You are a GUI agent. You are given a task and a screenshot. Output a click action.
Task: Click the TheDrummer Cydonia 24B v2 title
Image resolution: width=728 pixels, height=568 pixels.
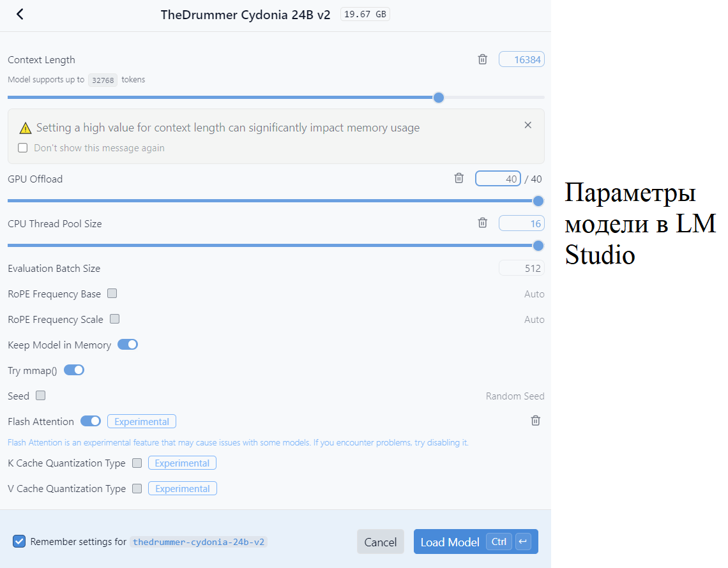[x=246, y=15]
